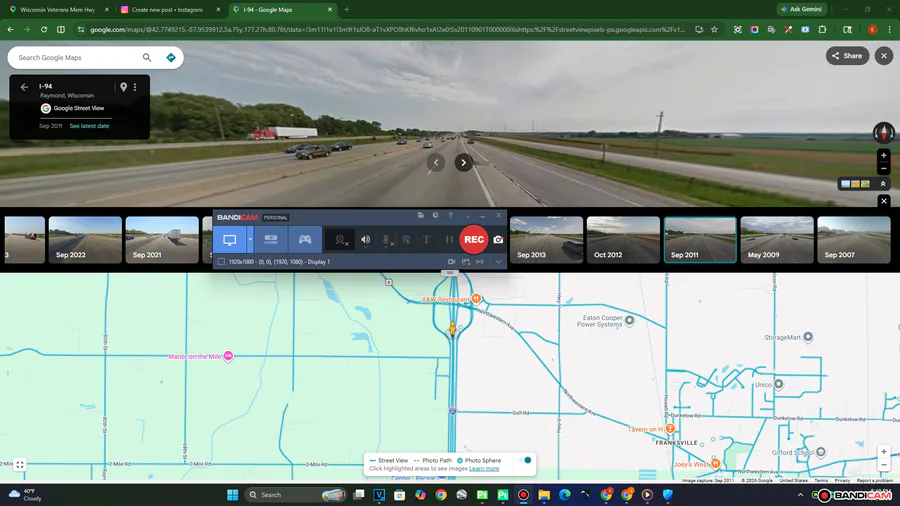Select the Sep 2021 imagery thumbnail

pos(162,240)
